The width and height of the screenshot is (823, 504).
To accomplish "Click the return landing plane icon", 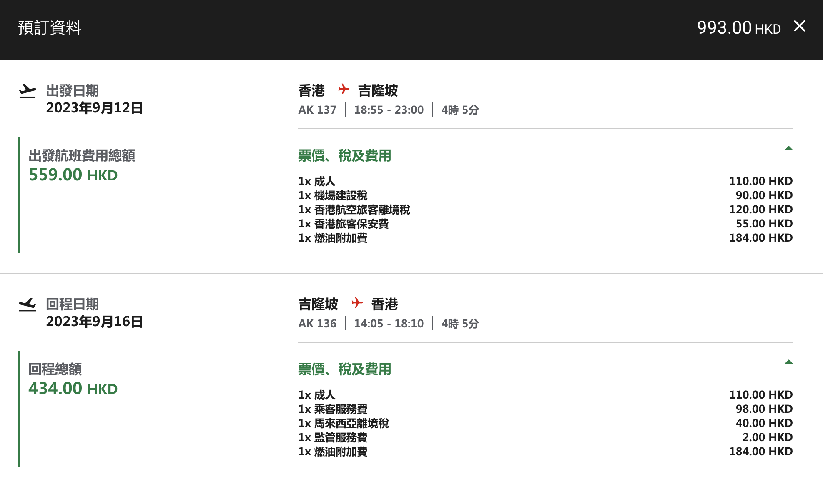I will pos(28,304).
